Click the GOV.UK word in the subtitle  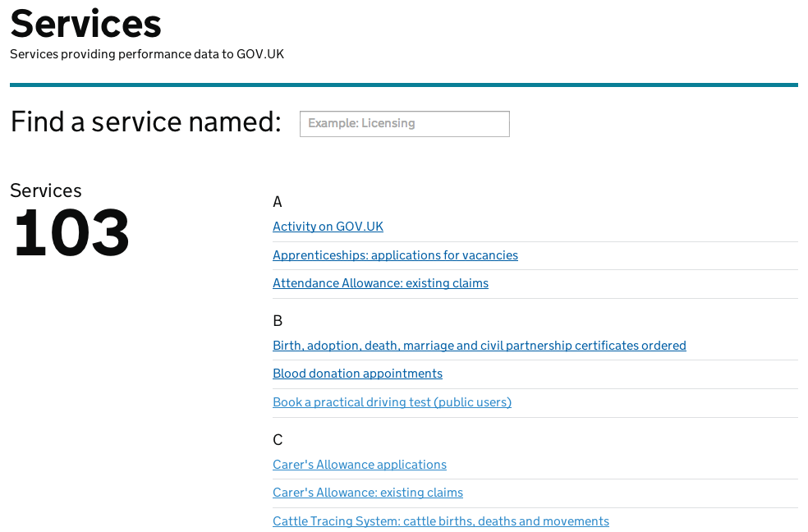click(x=260, y=54)
